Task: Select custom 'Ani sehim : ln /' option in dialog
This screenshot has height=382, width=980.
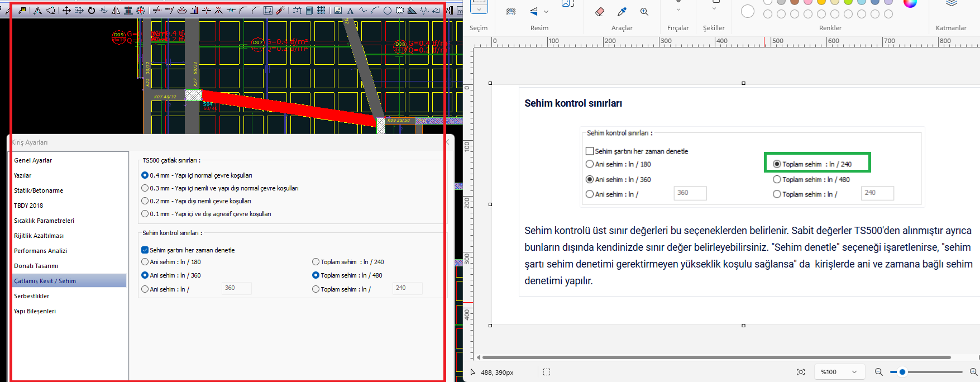Action: click(145, 289)
